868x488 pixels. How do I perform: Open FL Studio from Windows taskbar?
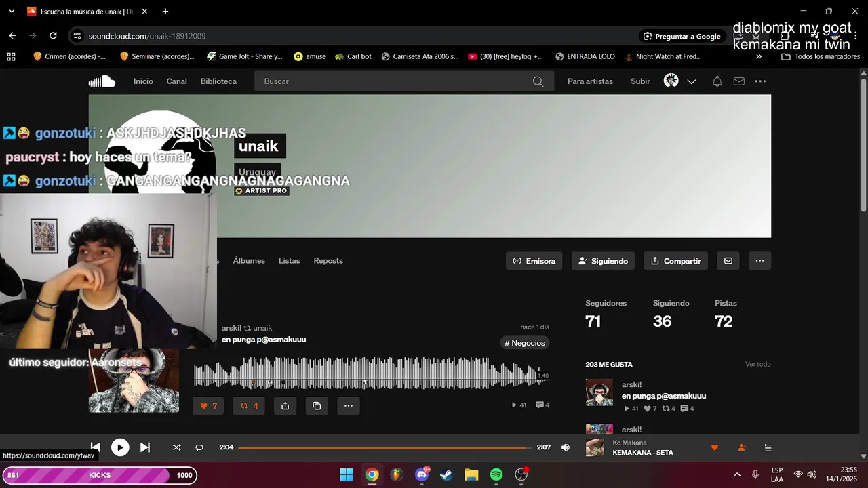click(x=396, y=474)
